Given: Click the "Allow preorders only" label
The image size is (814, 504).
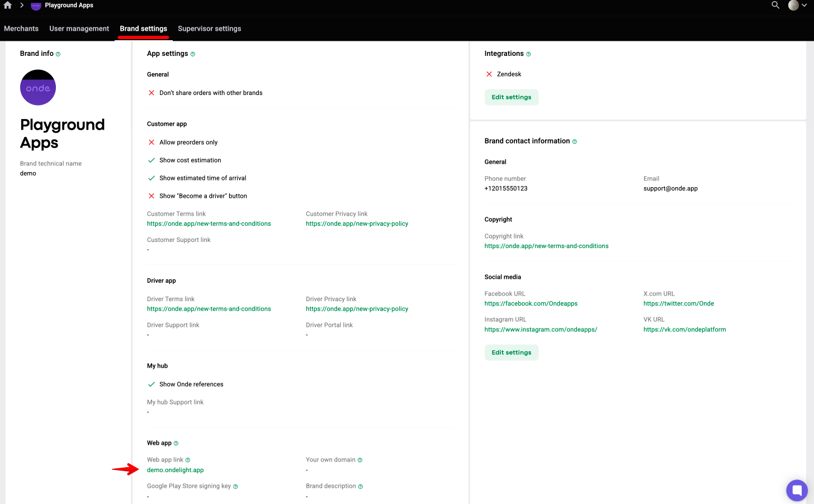Looking at the screenshot, I should (x=188, y=142).
